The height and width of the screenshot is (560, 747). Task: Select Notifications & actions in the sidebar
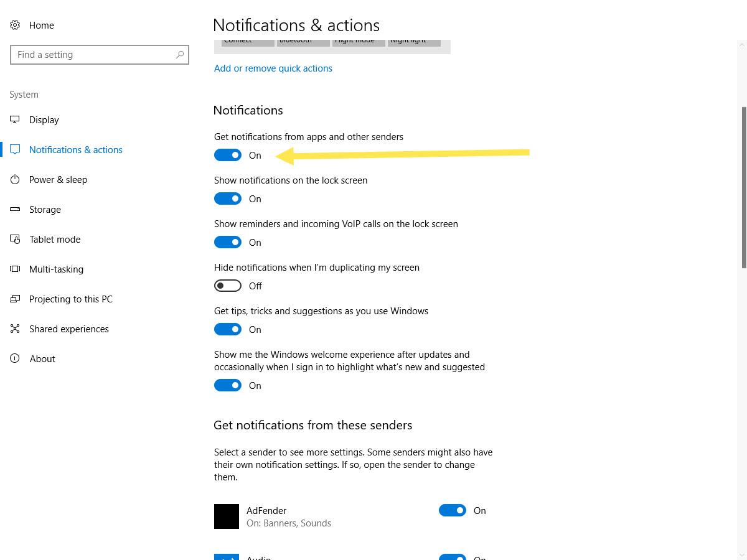point(75,149)
